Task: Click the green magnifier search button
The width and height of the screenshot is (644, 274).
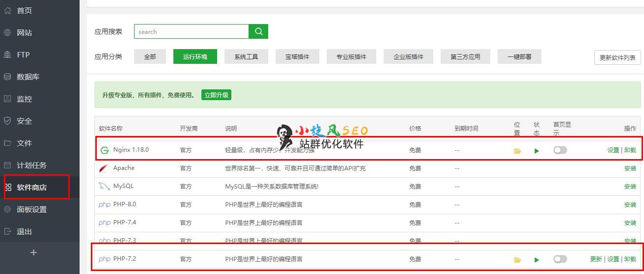Action: click(x=258, y=31)
